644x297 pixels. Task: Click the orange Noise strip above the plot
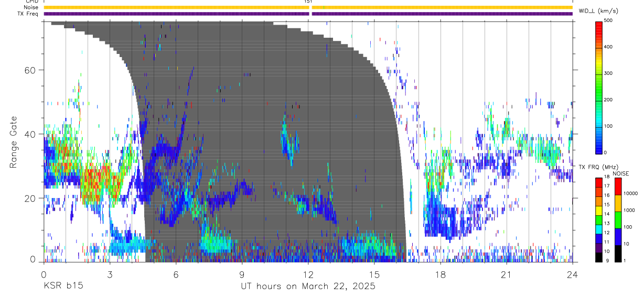click(308, 7)
